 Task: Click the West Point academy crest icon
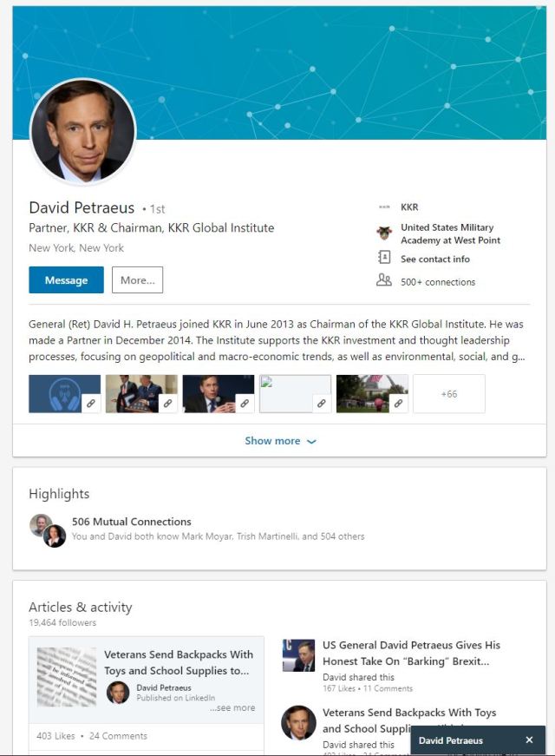pos(384,233)
